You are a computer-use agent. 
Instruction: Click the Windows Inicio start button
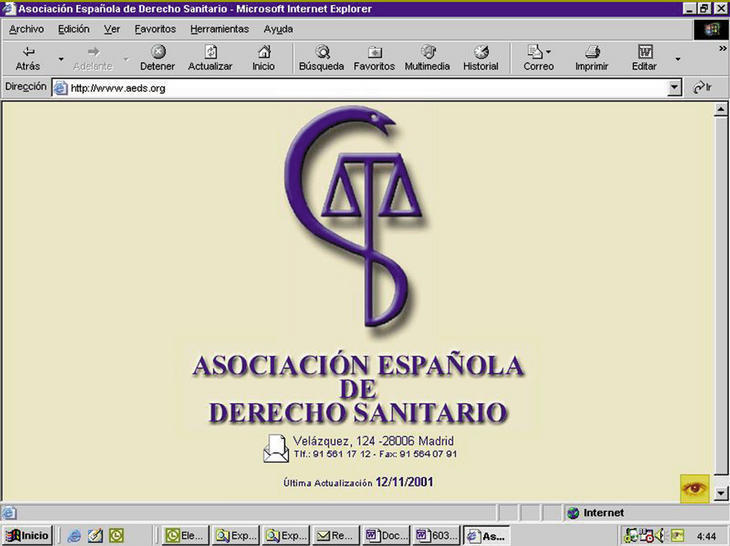28,535
